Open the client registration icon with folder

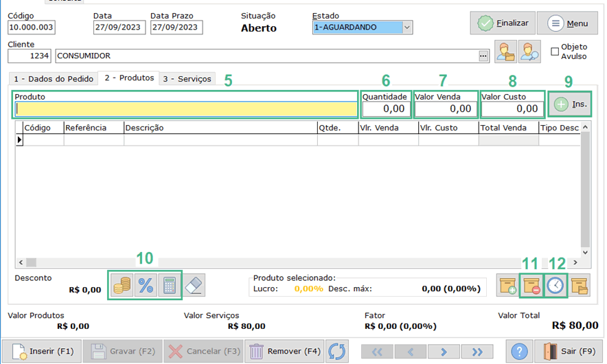(505, 52)
